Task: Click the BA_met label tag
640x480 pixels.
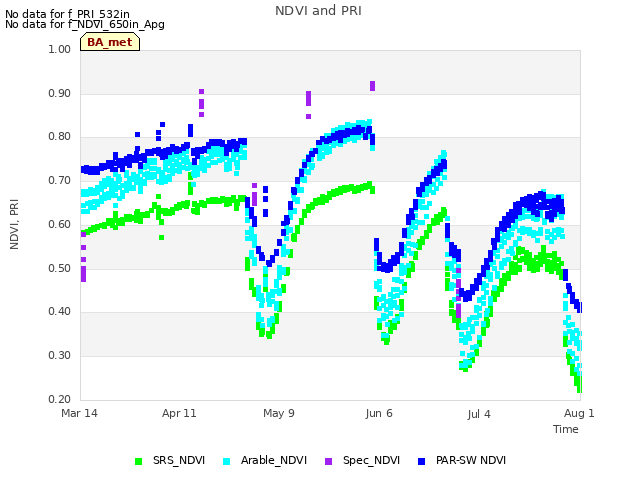Action: [x=110, y=42]
